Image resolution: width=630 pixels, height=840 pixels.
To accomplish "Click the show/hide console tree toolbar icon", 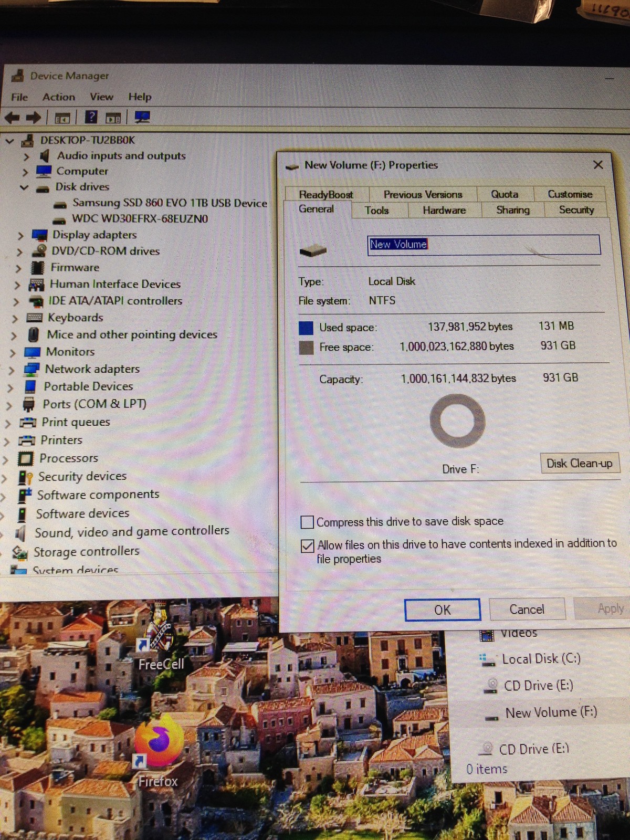I will click(62, 118).
